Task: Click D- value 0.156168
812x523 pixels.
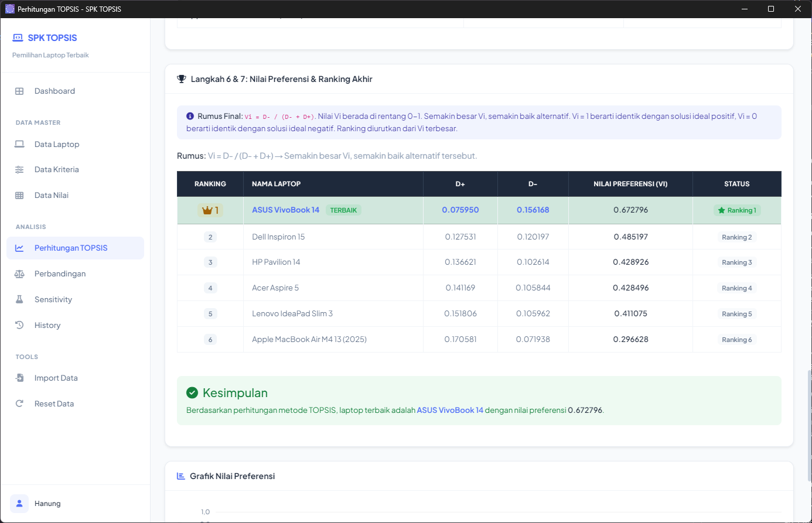Action: [x=533, y=210]
